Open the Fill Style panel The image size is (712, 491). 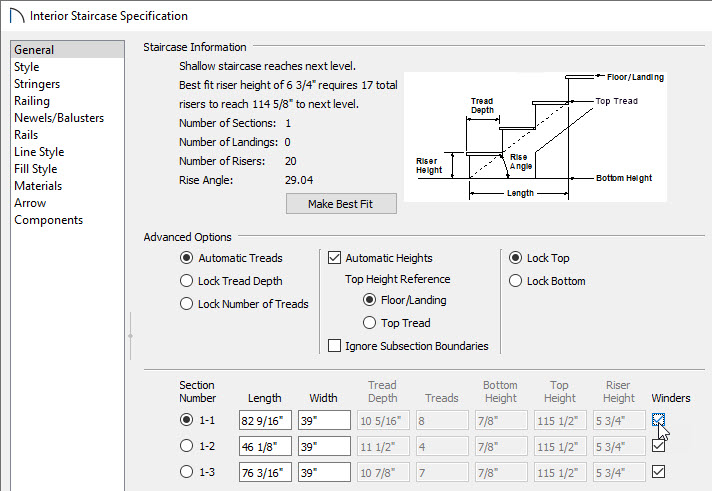(x=67, y=169)
